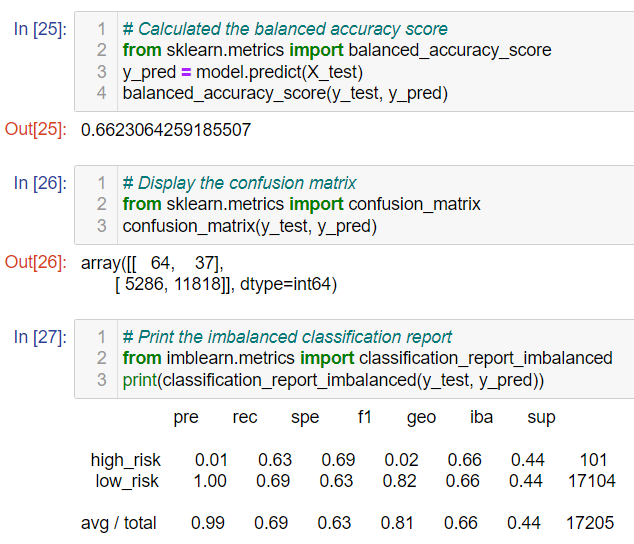This screenshot has height=544, width=634.
Task: Click the 'iba' column header
Action: pos(481,417)
